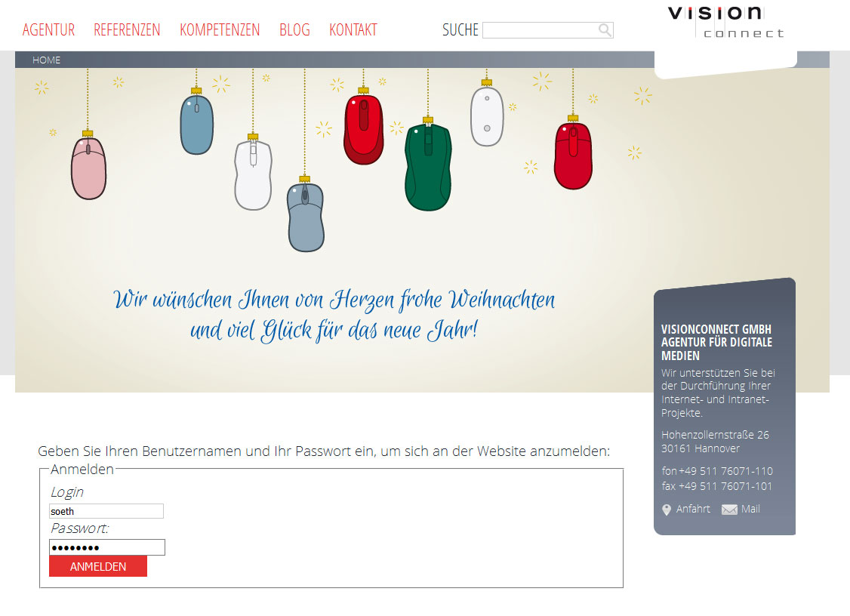The height and width of the screenshot is (616, 850).
Task: Submit with the red Anmelden button
Action: coord(98,566)
